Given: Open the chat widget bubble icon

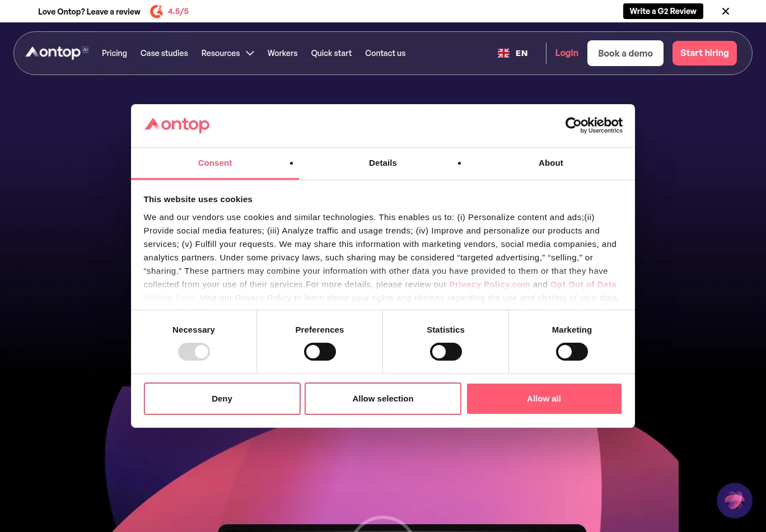Looking at the screenshot, I should pos(734,500).
